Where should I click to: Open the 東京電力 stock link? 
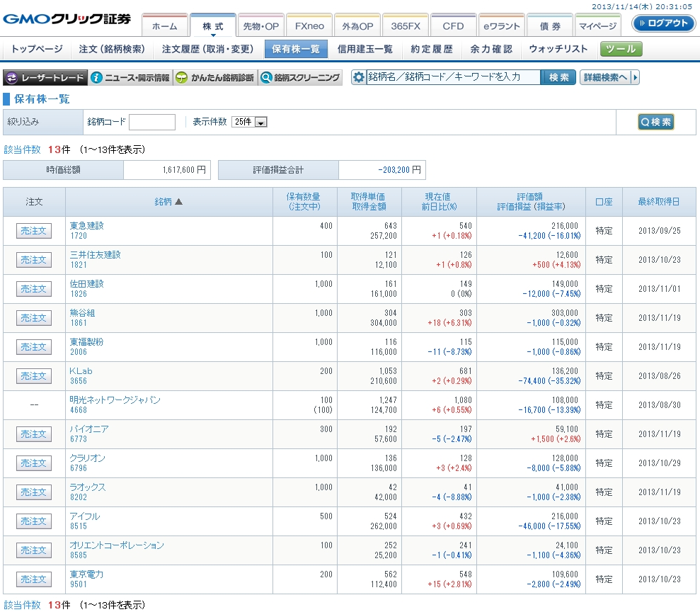click(86, 574)
